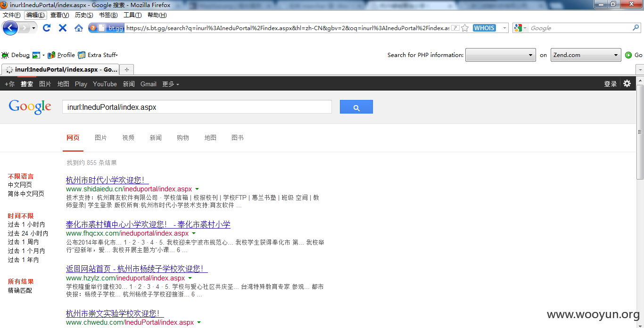Select the 图书 search tab
Image resolution: width=644 pixels, height=328 pixels.
pyautogui.click(x=238, y=138)
